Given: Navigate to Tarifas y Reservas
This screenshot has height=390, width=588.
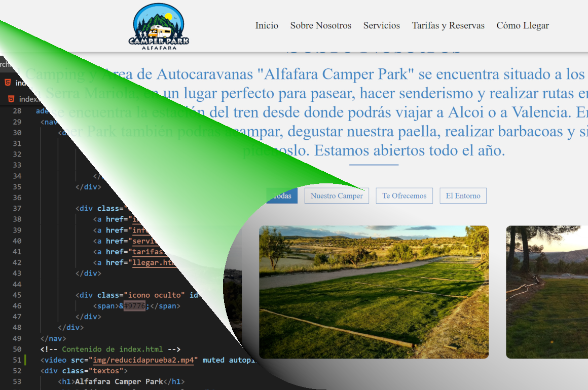Looking at the screenshot, I should coord(448,26).
